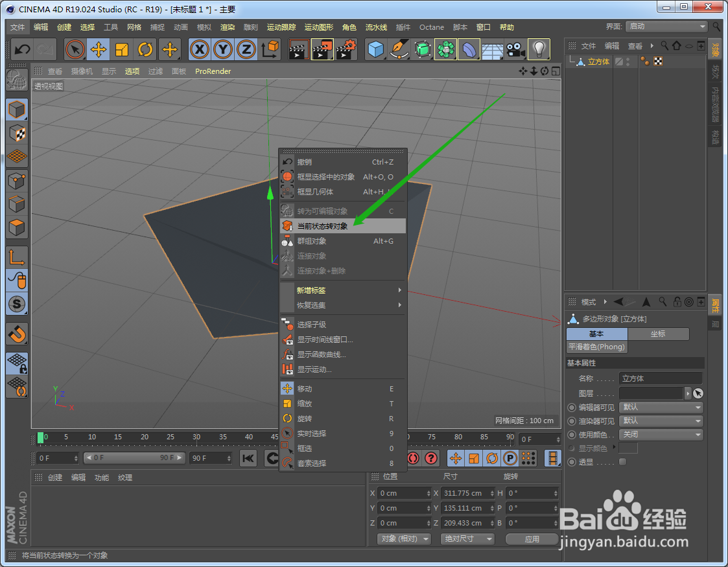
Task: Activate the Scale tool in toolbar
Action: [122, 49]
